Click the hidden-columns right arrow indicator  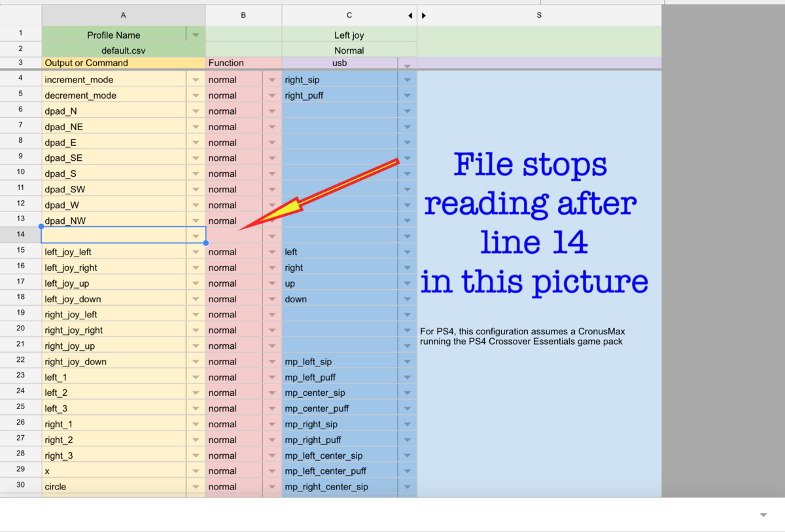(x=424, y=15)
